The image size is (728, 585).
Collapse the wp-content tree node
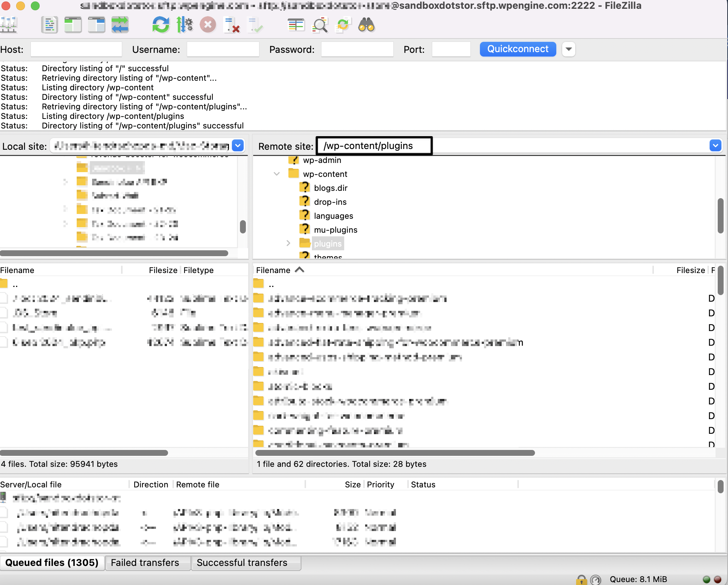(277, 174)
